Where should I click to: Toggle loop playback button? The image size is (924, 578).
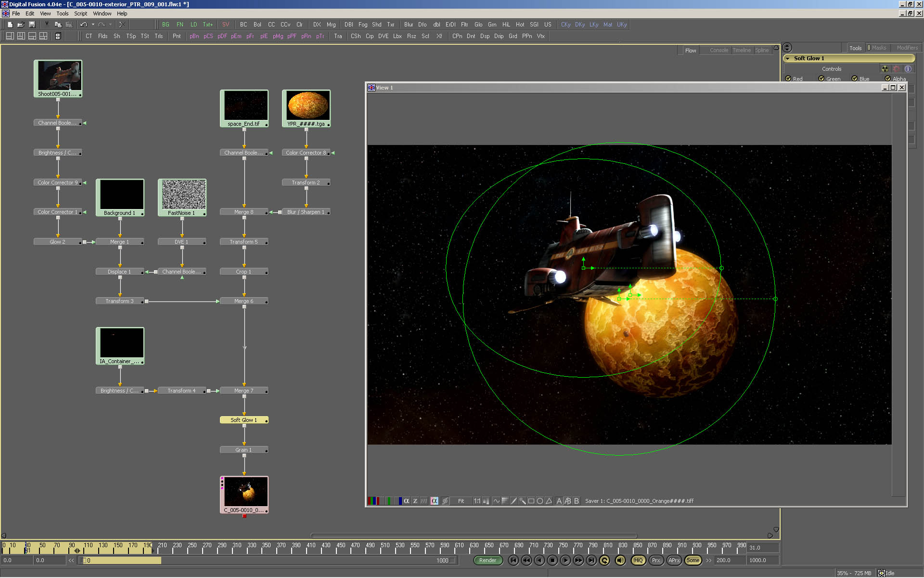tap(604, 560)
